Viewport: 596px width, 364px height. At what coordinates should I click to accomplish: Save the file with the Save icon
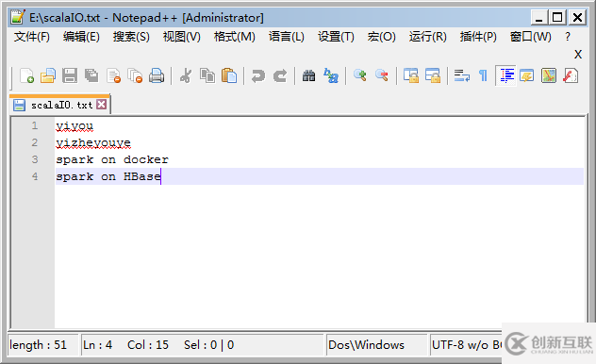point(70,75)
